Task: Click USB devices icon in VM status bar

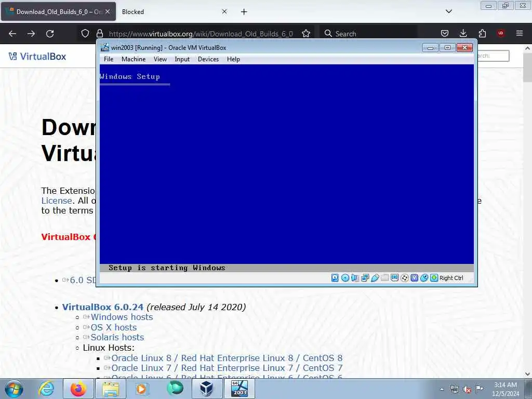Action: tap(375, 278)
